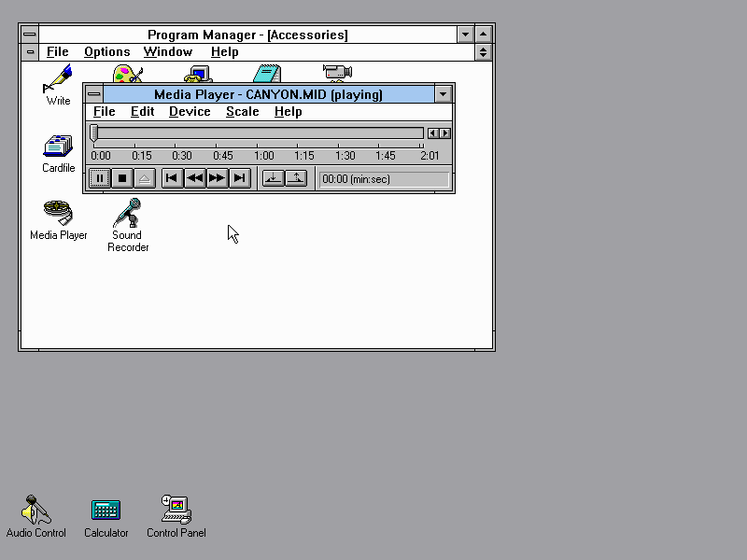Set the Mark In selection start
This screenshot has width=747, height=560.
(273, 178)
